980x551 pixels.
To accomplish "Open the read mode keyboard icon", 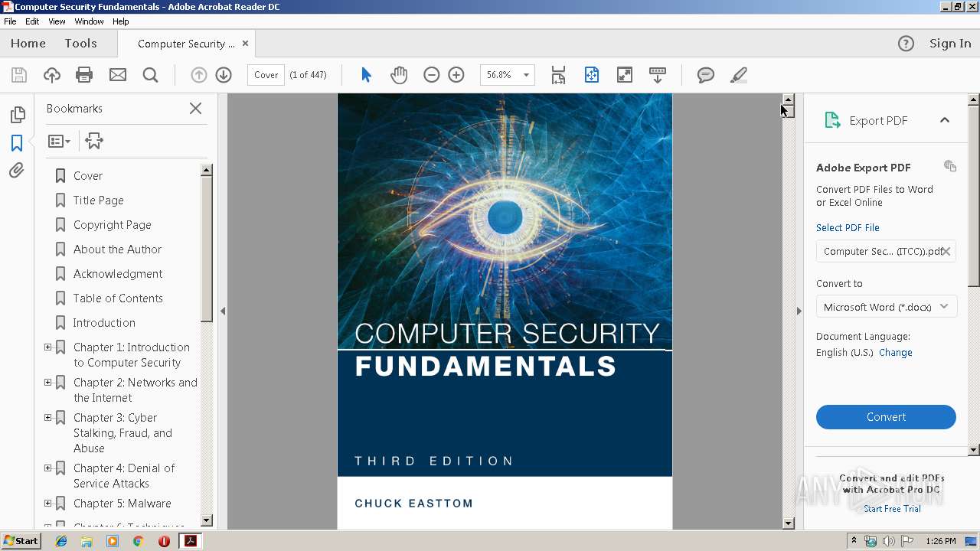I will (658, 75).
